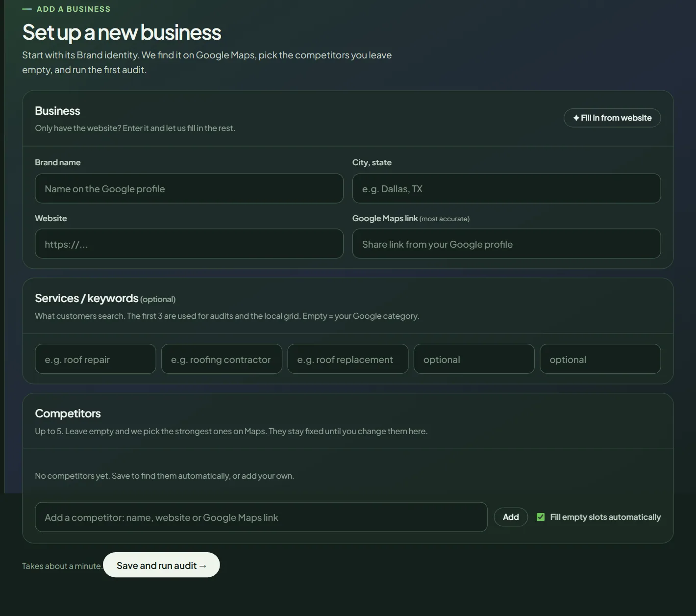The image size is (696, 616).
Task: Click the 'ADD A BUSINESS' label
Action: click(74, 9)
